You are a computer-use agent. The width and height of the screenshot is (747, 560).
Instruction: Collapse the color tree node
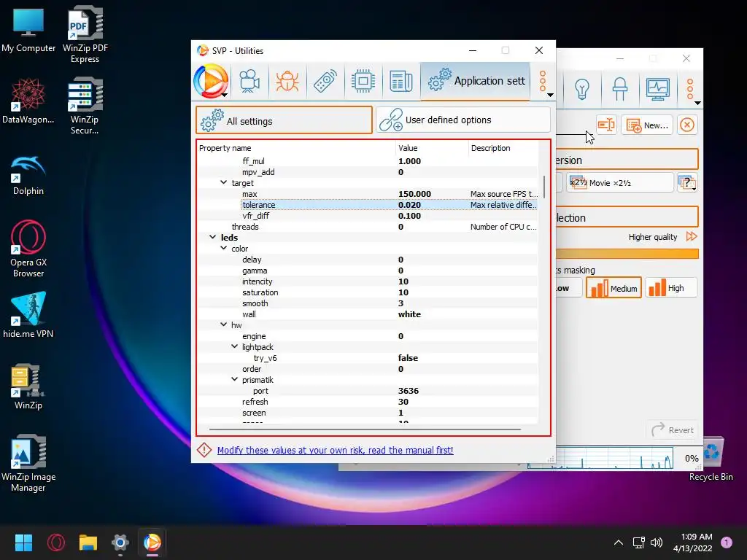click(x=223, y=249)
